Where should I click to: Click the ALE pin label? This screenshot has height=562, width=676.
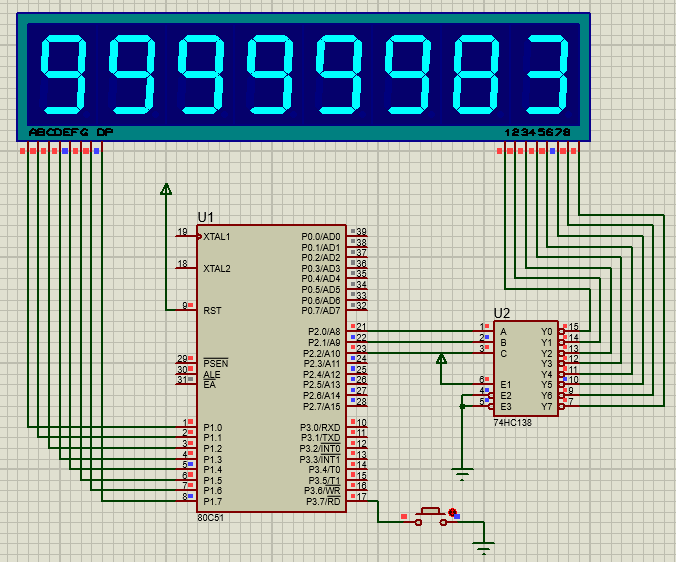tap(212, 375)
